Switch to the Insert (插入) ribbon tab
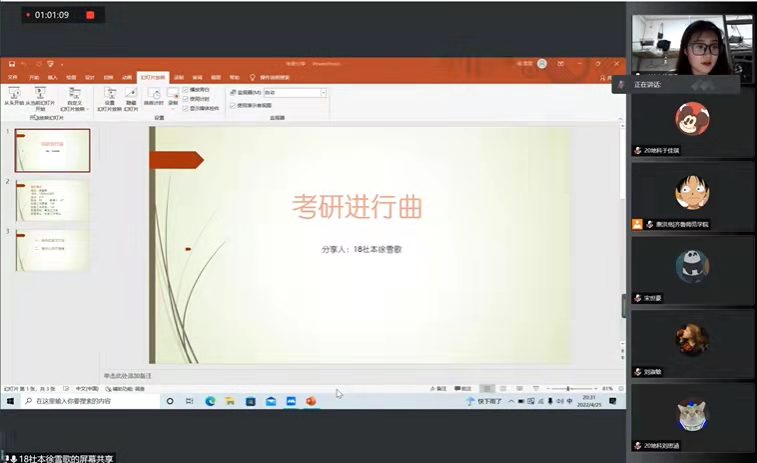 click(52, 77)
